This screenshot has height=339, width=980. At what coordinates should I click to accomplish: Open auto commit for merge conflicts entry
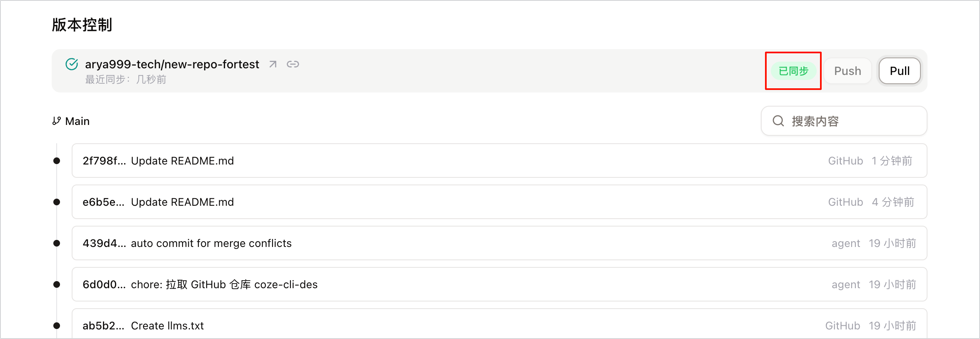click(499, 243)
